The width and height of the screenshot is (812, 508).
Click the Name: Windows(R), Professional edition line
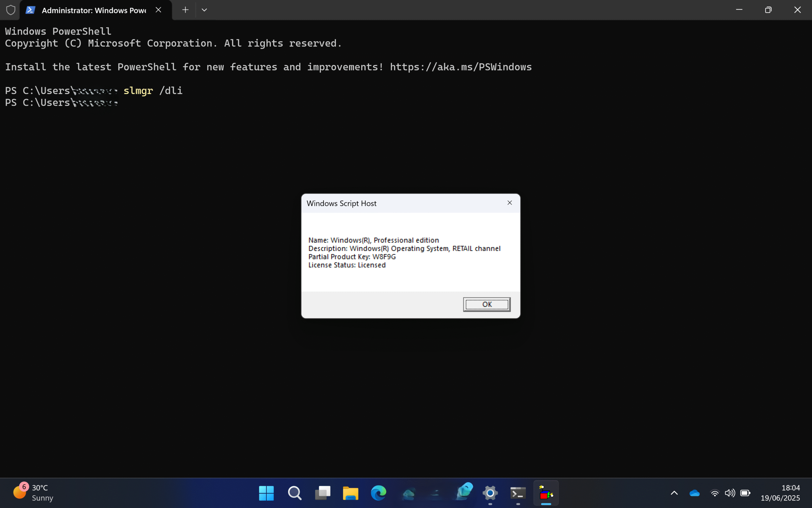373,240
